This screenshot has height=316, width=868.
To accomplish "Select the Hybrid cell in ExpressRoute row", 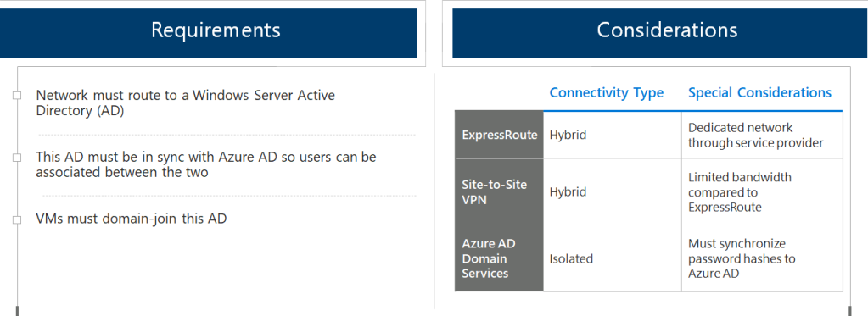I will [613, 135].
